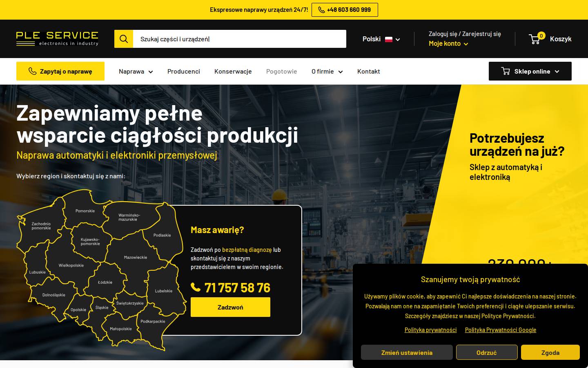
Task: Click the +48 603 660 999 phone button
Action: click(x=345, y=10)
